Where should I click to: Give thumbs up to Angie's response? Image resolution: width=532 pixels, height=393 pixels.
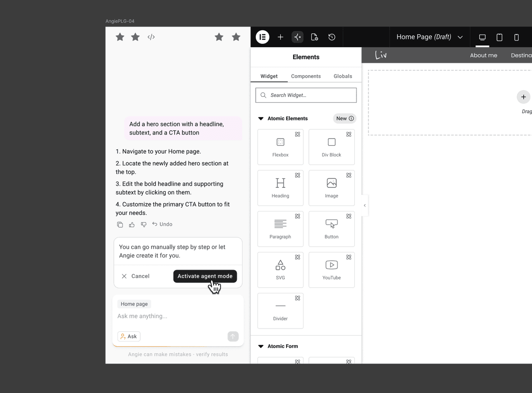click(x=132, y=225)
